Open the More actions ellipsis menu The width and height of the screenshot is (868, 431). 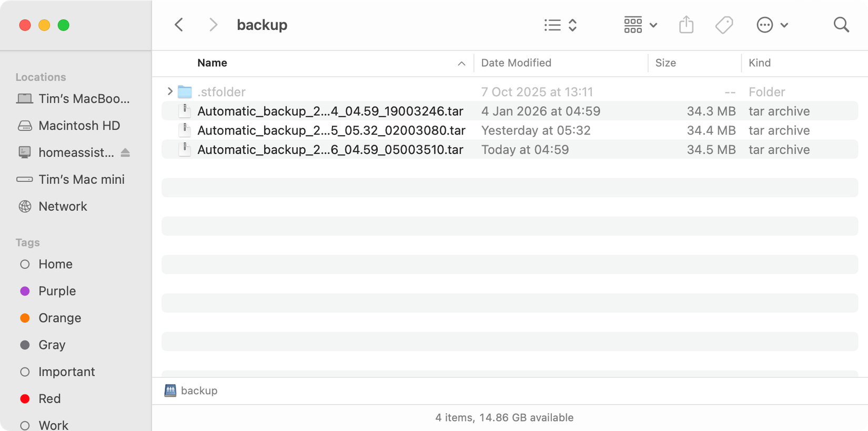coord(772,25)
